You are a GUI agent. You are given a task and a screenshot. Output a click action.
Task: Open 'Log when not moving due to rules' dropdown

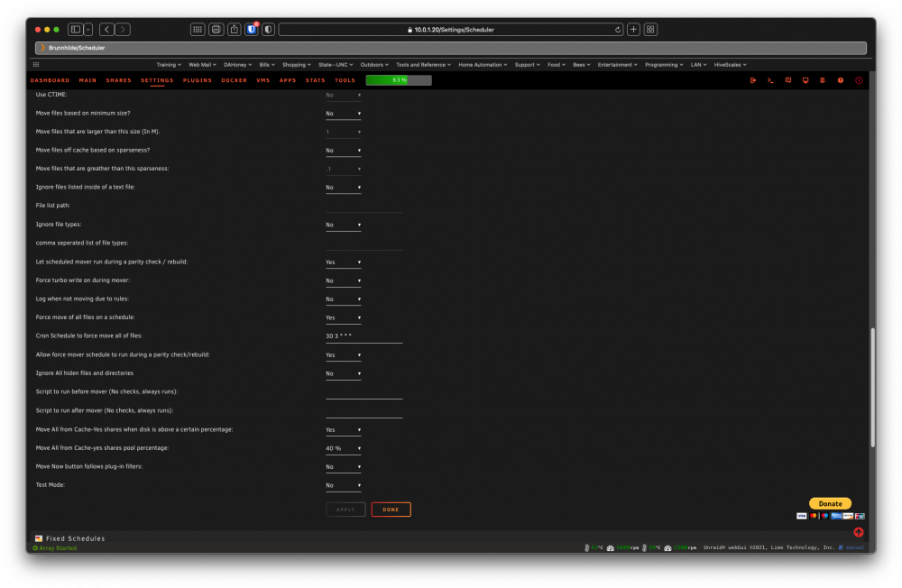[344, 299]
